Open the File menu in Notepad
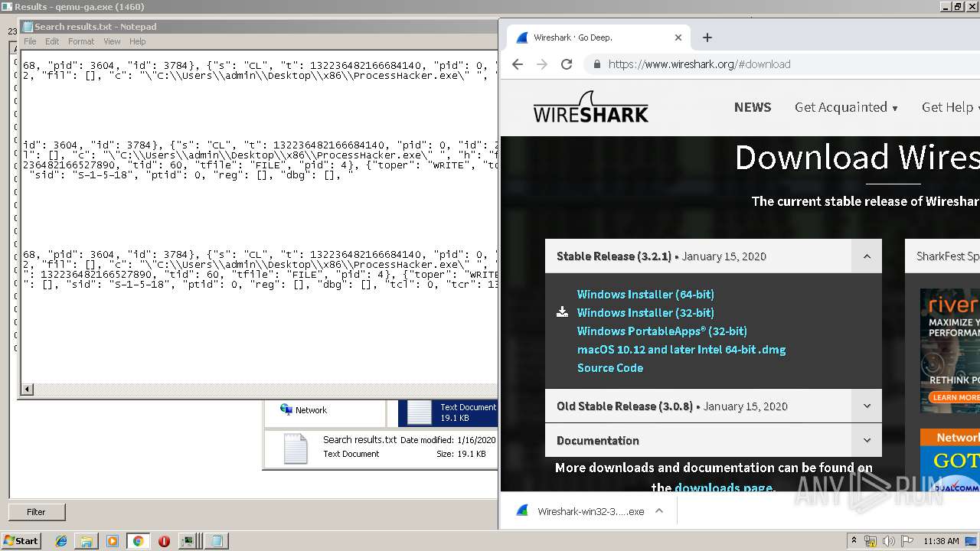The image size is (980, 551). [30, 41]
